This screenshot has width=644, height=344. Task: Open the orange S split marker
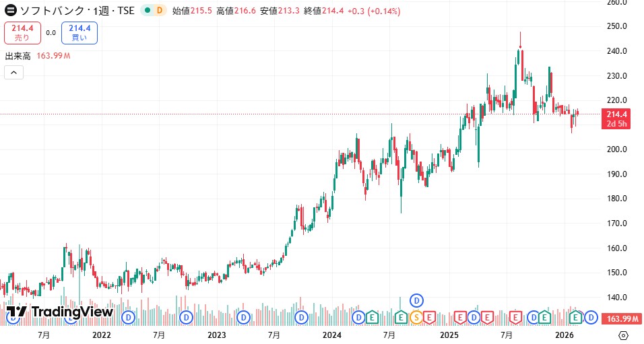[x=416, y=317]
